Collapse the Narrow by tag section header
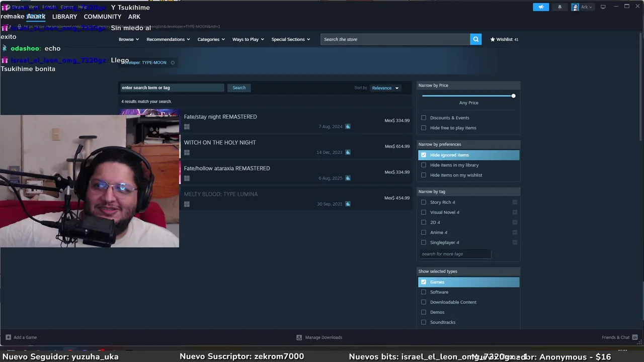This screenshot has height=362, width=644. 468,192
